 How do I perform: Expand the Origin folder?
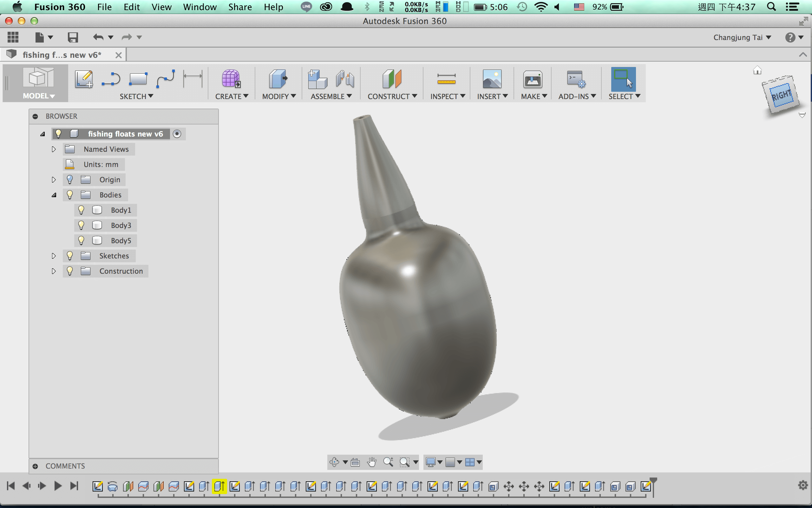pos(54,180)
